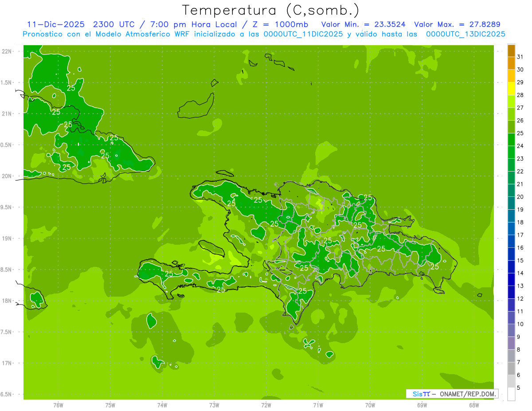Click the "21N" latitude axis label
The height and width of the screenshot is (411, 532).
click(7, 114)
